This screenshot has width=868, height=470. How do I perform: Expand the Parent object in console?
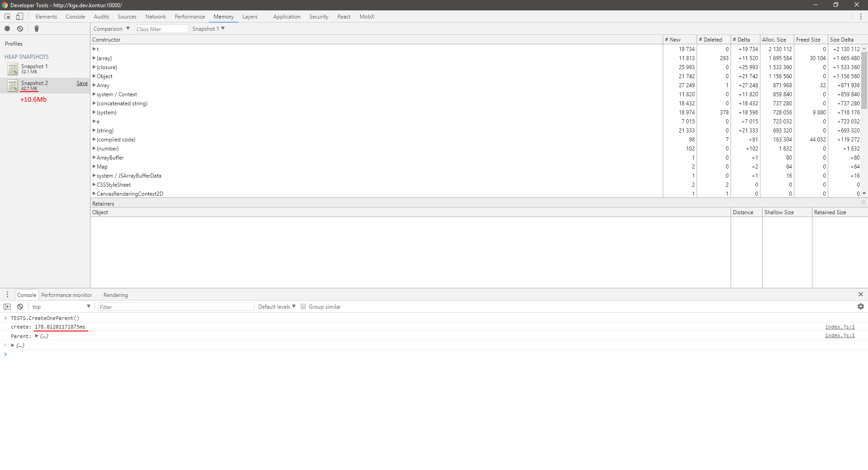37,336
